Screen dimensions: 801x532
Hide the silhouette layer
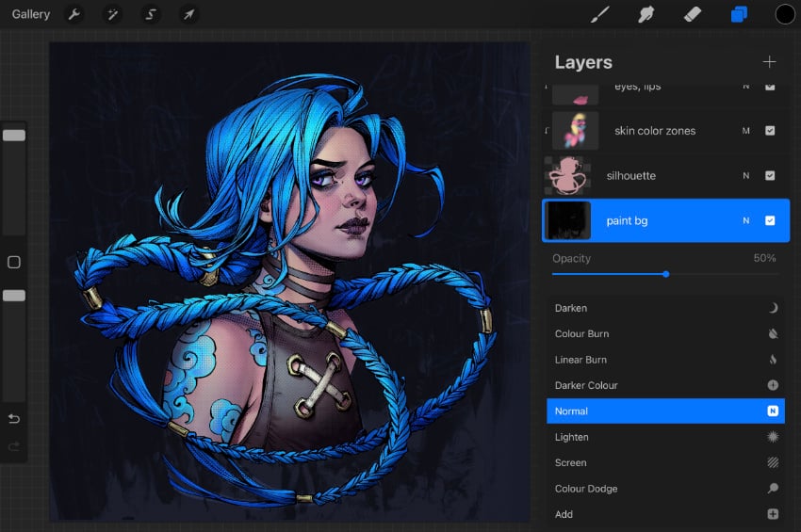770,176
